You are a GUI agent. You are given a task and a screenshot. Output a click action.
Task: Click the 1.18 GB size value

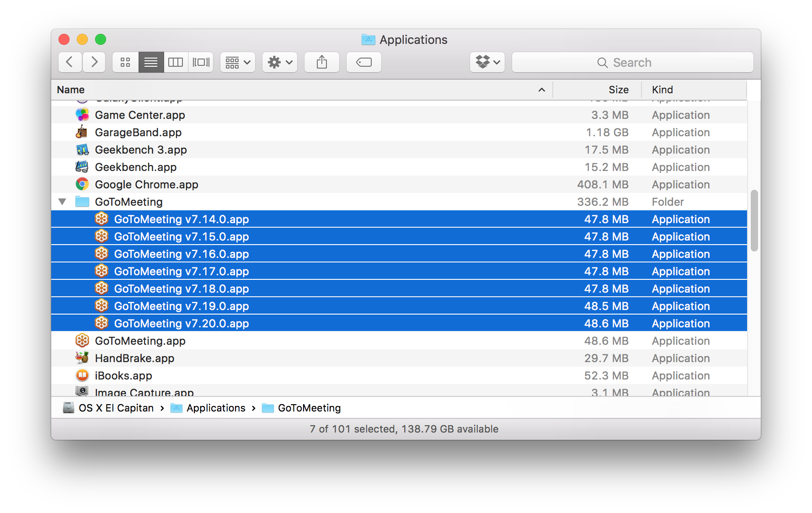coord(607,132)
